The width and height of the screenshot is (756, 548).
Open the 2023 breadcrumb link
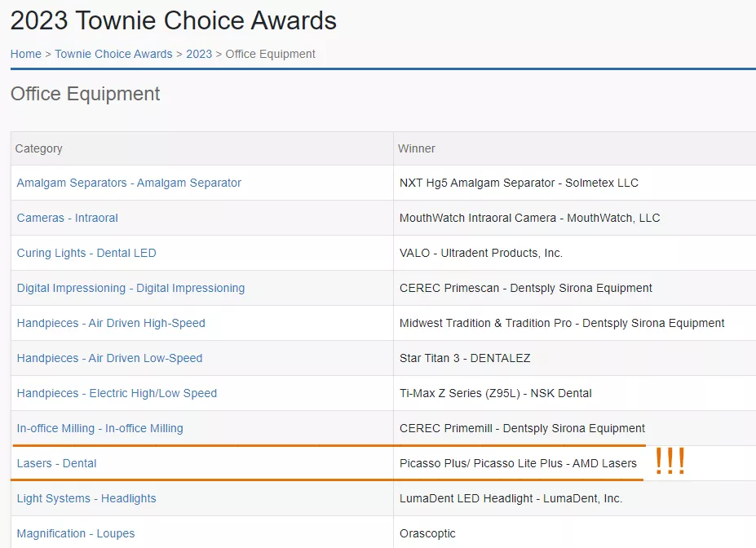199,54
